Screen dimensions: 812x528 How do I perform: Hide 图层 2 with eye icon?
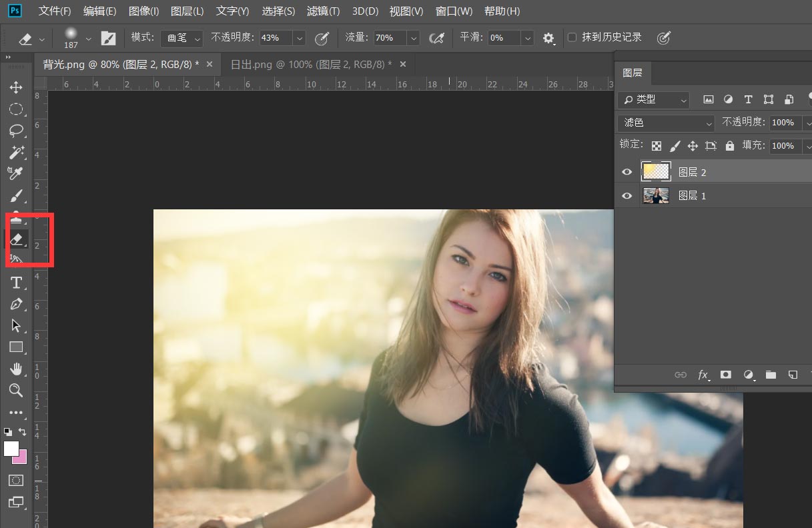(x=627, y=172)
